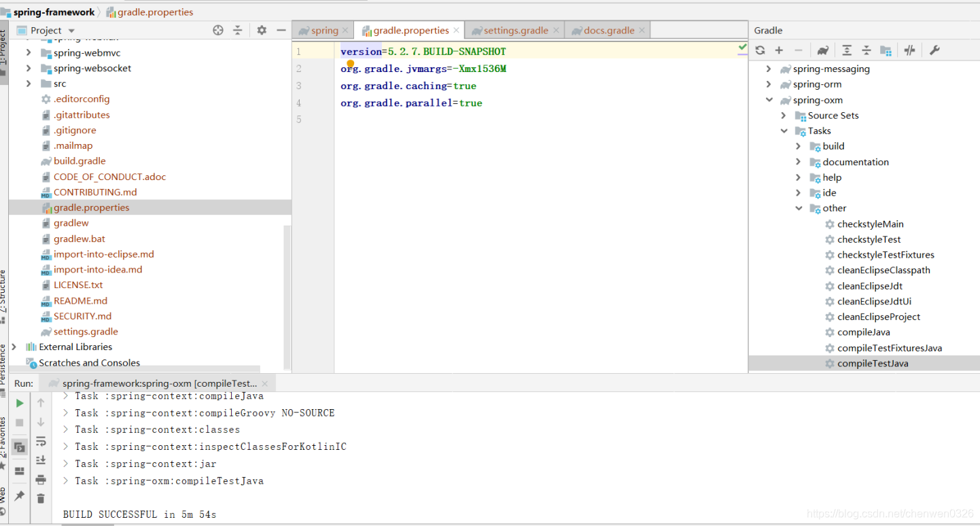
Task: Hide the Project panel
Action: pyautogui.click(x=281, y=30)
